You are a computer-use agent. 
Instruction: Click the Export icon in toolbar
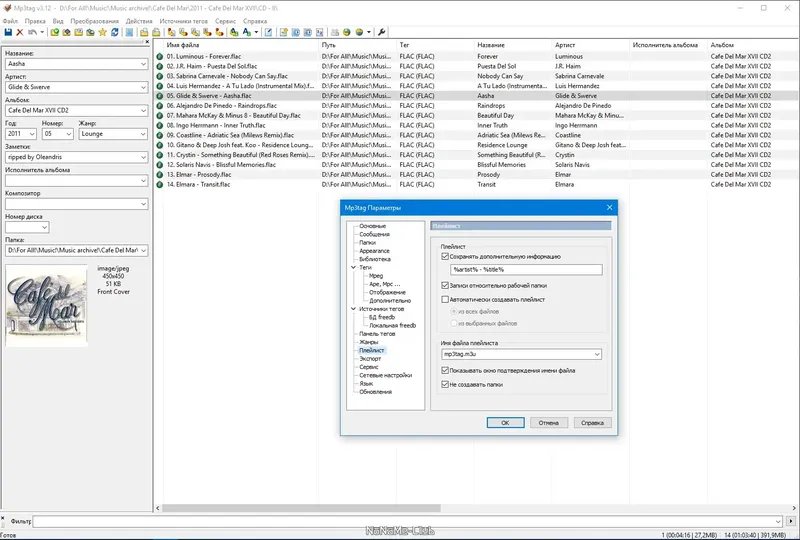pyautogui.click(x=284, y=32)
